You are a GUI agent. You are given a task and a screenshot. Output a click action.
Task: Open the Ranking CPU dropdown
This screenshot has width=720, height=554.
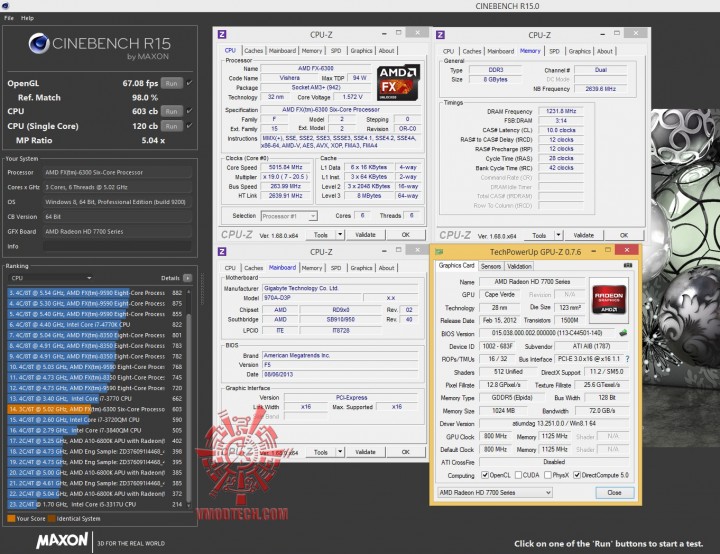(x=51, y=278)
